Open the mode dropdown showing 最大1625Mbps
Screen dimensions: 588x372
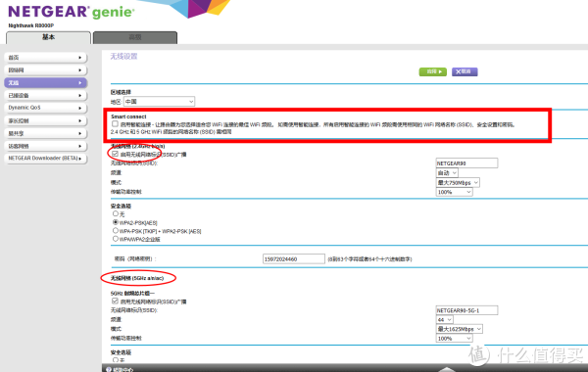point(460,329)
